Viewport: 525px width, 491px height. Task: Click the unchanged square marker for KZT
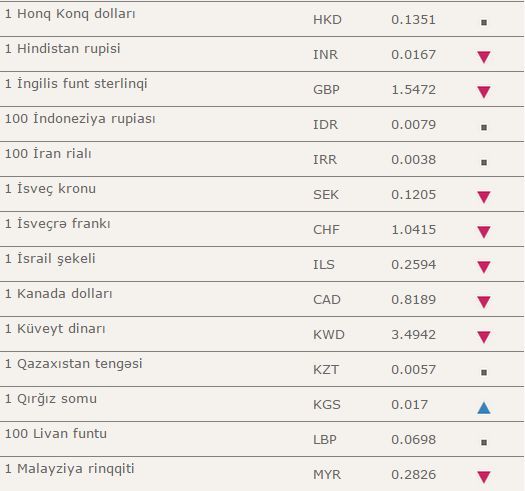tap(484, 372)
